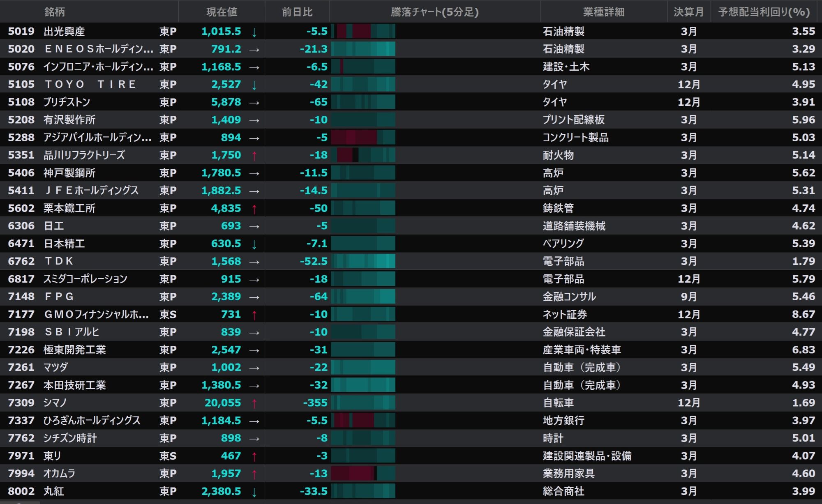Screen dimensions: 822x504
Task: Click the up arrow beside 467
Action: pos(254,456)
